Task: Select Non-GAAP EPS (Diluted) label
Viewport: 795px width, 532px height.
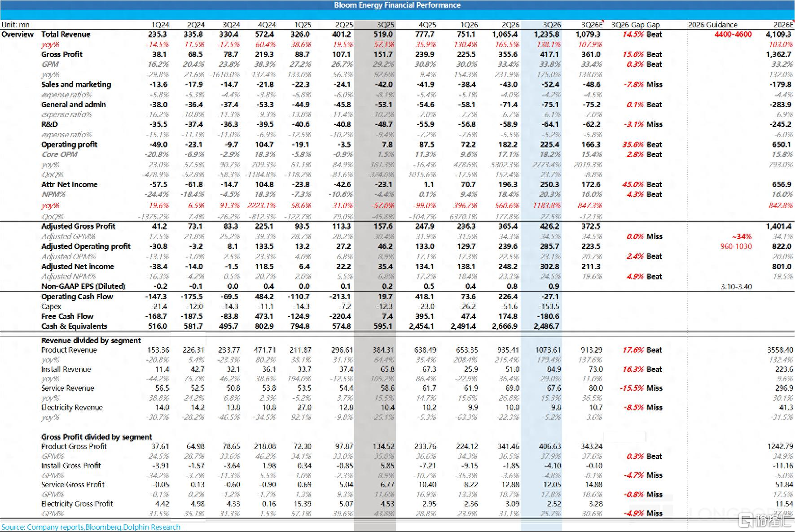Action: click(83, 286)
